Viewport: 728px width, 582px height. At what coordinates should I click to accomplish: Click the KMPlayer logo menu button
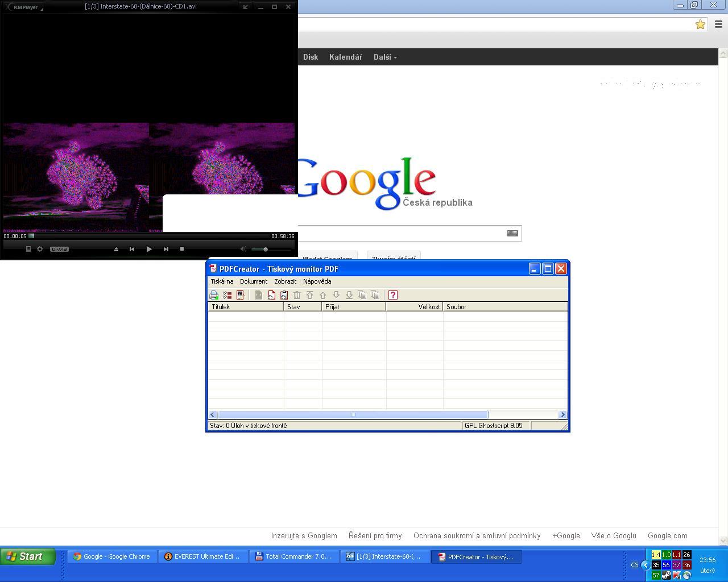(24, 7)
